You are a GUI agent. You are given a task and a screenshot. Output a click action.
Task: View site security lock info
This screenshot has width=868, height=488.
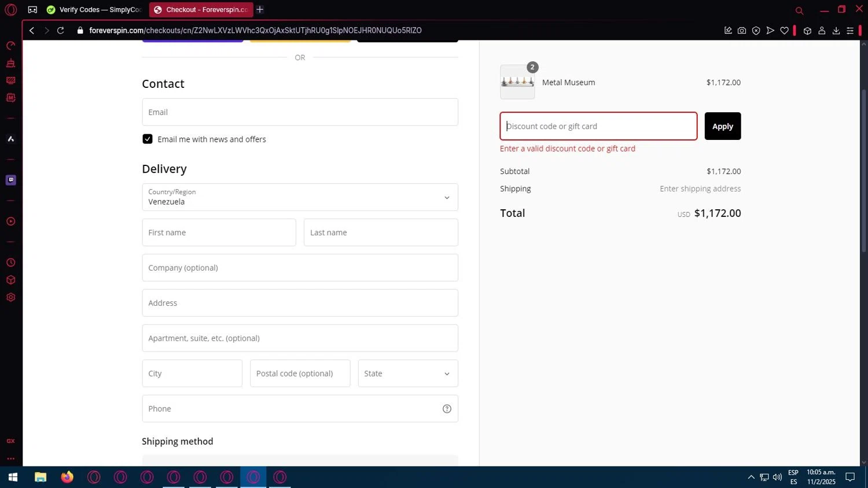coord(80,31)
